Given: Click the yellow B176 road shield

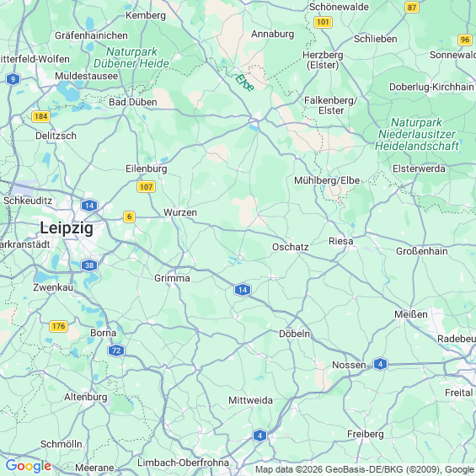Looking at the screenshot, I should pos(59,326).
